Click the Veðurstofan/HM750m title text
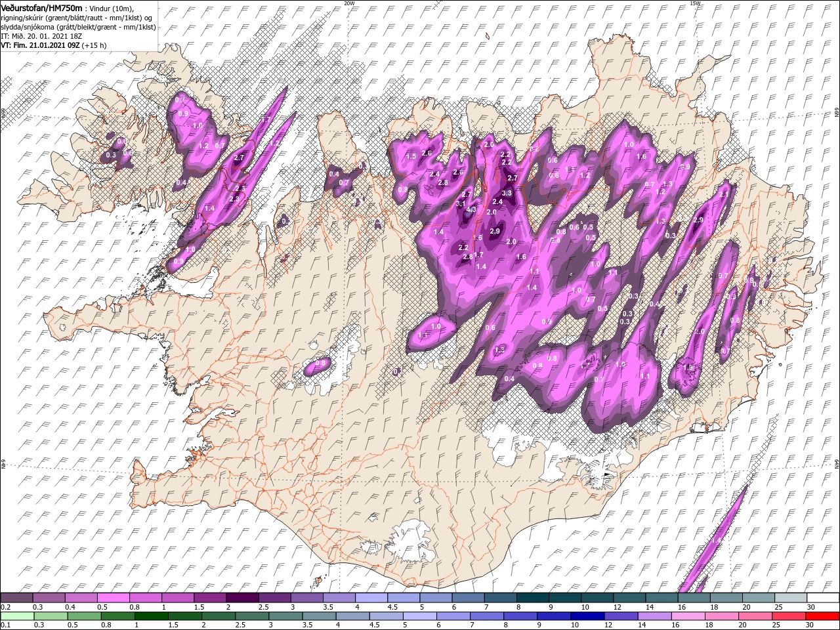Viewport: 840px width, 630px height. pyautogui.click(x=41, y=7)
